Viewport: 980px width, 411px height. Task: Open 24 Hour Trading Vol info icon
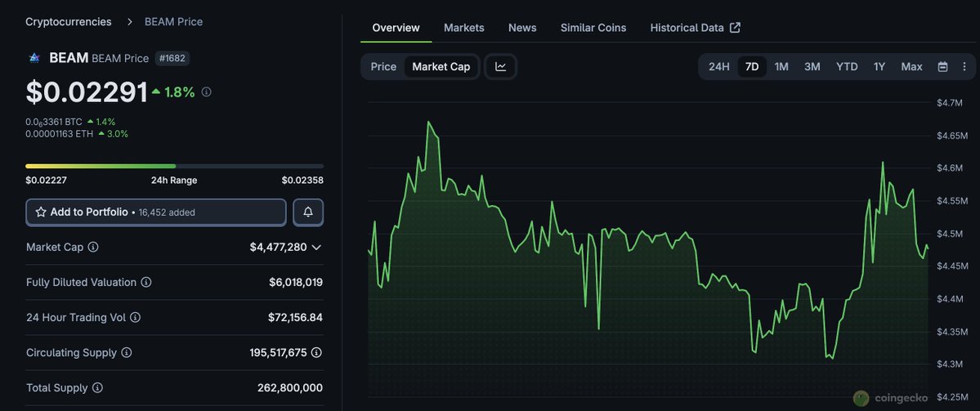[135, 317]
